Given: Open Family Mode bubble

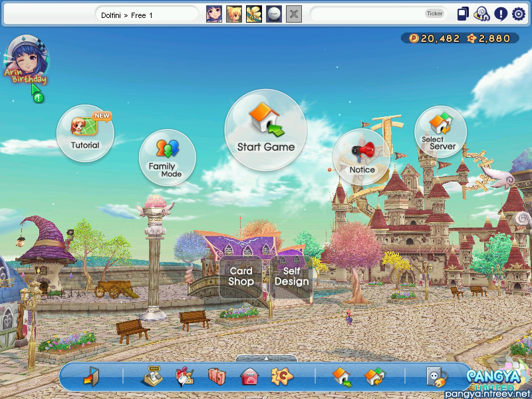Looking at the screenshot, I should tap(168, 158).
